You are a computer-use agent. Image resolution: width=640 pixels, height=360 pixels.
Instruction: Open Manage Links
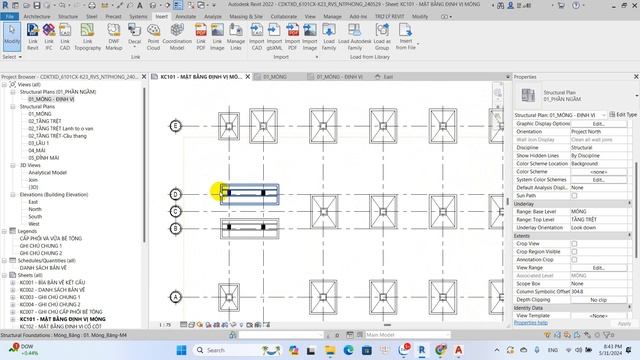click(x=236, y=37)
